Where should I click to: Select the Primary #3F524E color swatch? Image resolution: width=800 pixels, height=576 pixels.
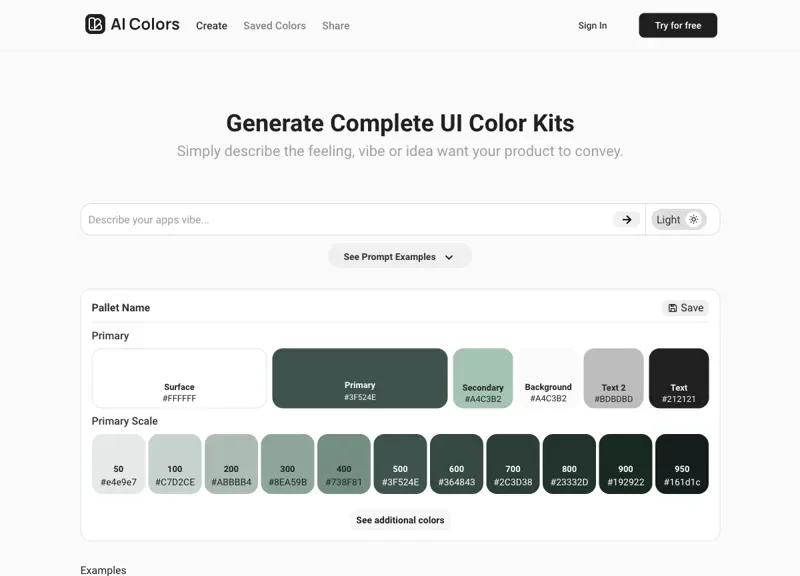point(360,378)
